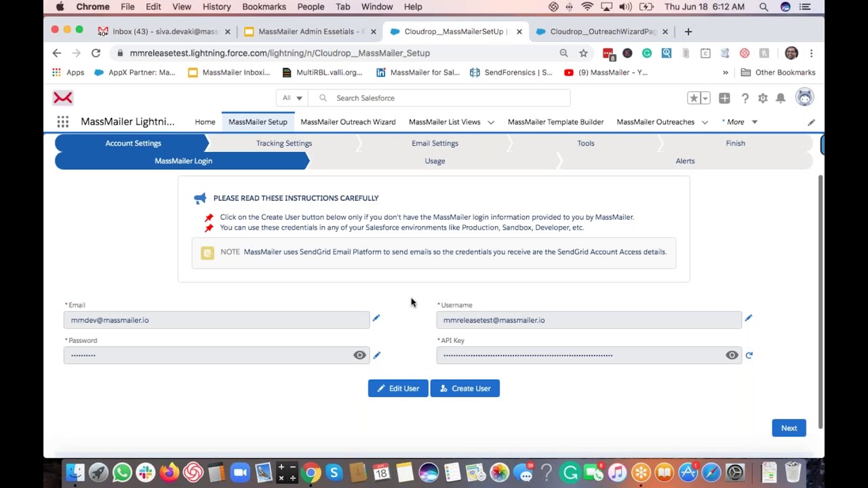Open MassMailer Template Builder tab
The width and height of the screenshot is (868, 488).
pyautogui.click(x=555, y=122)
